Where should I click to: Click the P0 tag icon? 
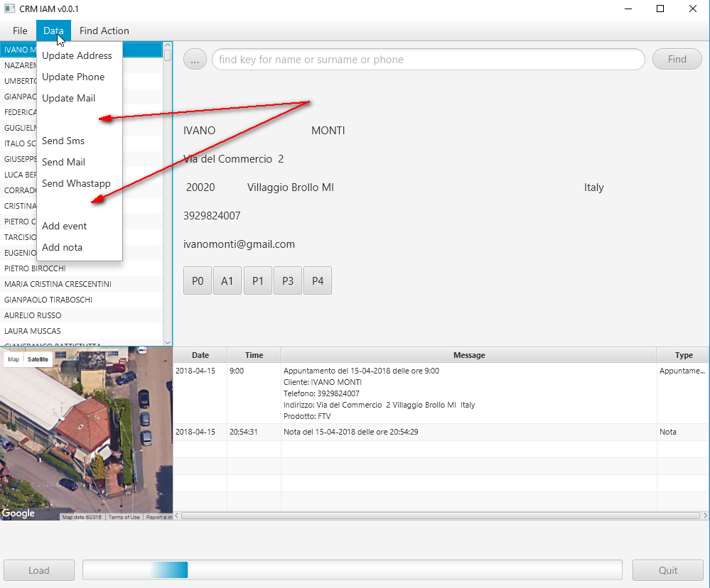tap(197, 280)
